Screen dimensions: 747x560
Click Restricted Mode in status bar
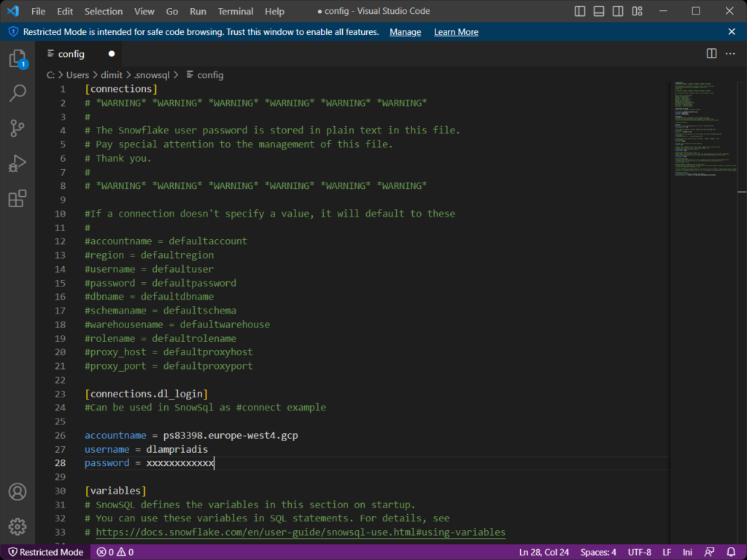(46, 552)
